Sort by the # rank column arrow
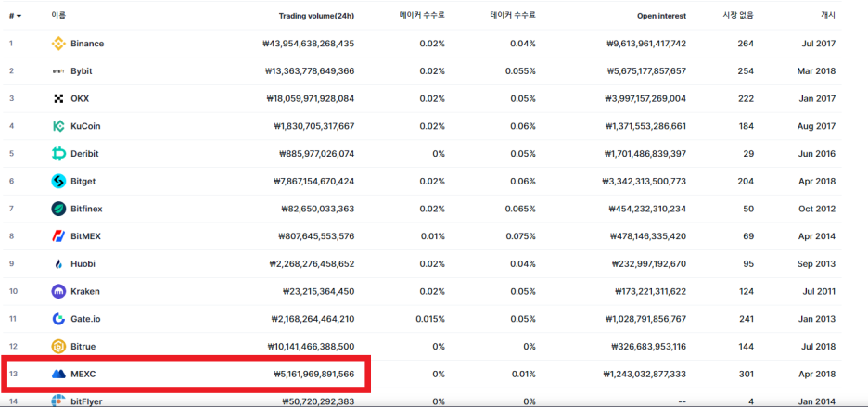The width and height of the screenshot is (868, 407). [x=19, y=16]
